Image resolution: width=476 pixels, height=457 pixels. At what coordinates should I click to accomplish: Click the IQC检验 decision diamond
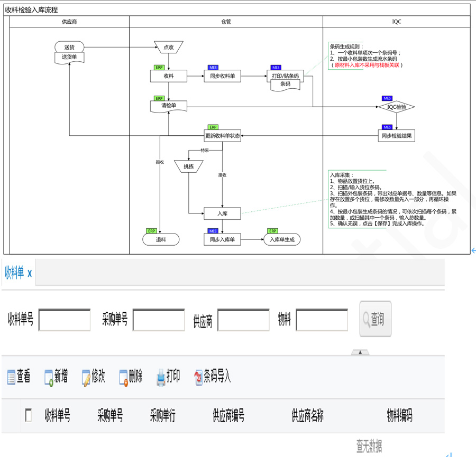(x=397, y=107)
